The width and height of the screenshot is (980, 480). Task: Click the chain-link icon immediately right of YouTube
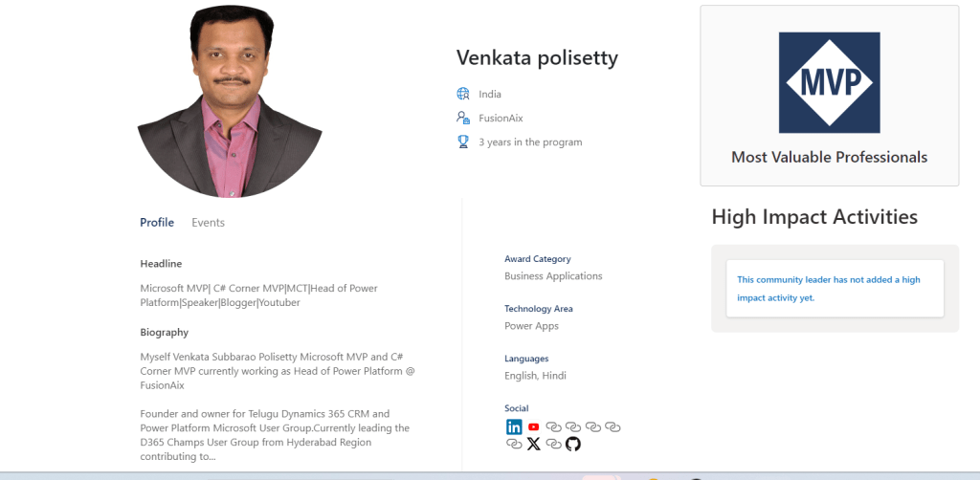point(553,427)
